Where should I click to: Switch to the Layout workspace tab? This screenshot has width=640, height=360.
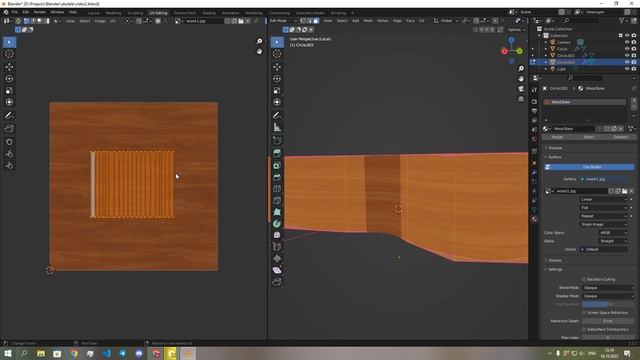pos(93,13)
